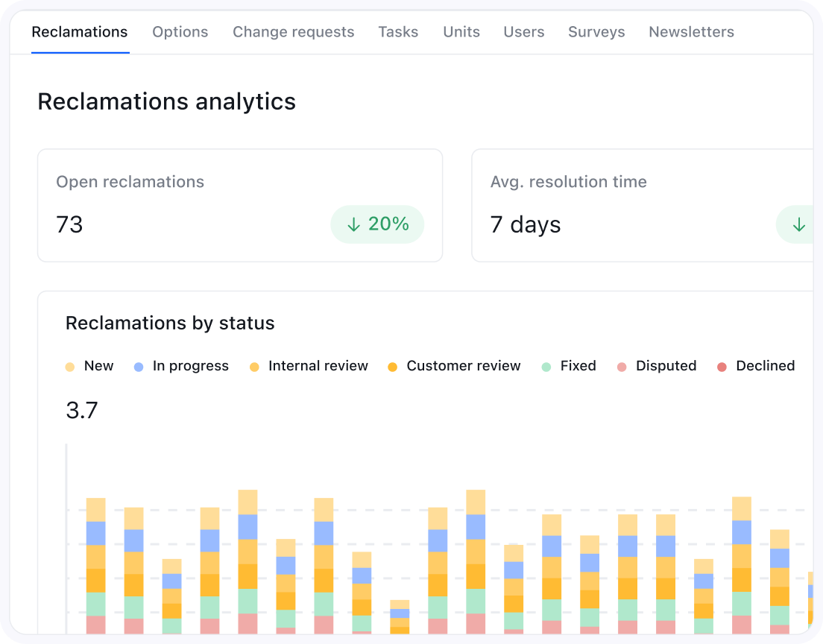Viewport: 823px width, 644px height.
Task: Open the Options tab
Action: tap(180, 32)
